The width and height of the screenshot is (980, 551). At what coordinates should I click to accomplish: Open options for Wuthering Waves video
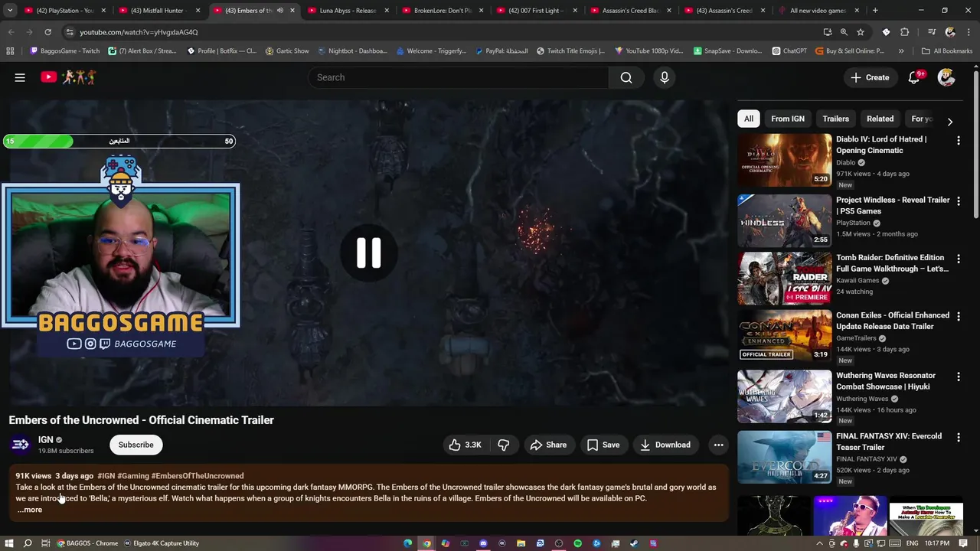point(958,377)
